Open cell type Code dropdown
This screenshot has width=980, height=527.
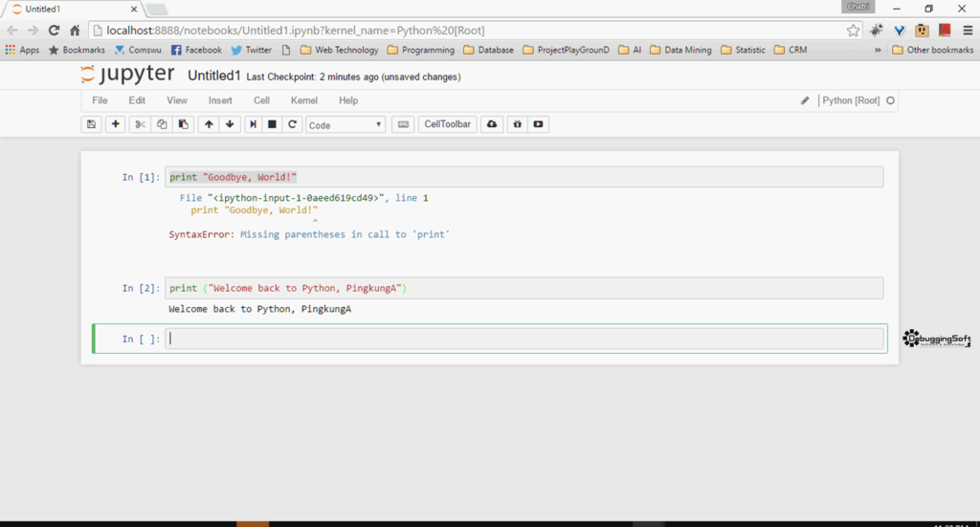click(345, 125)
